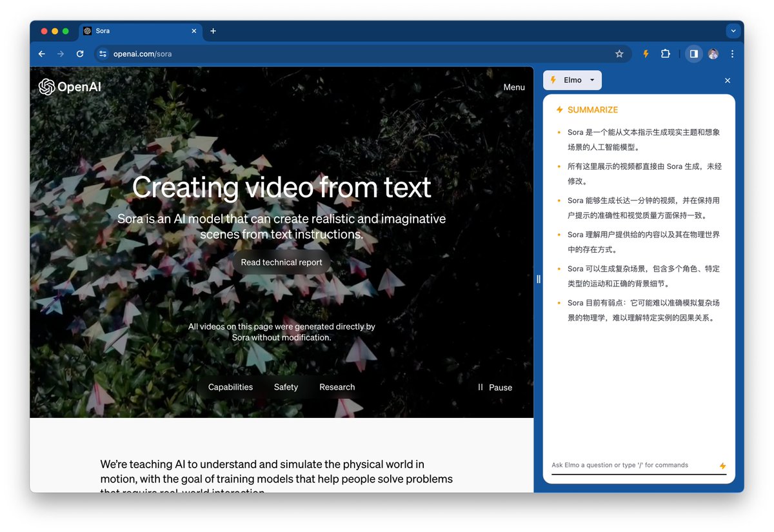Open the Extensions puzzle icon

point(666,54)
